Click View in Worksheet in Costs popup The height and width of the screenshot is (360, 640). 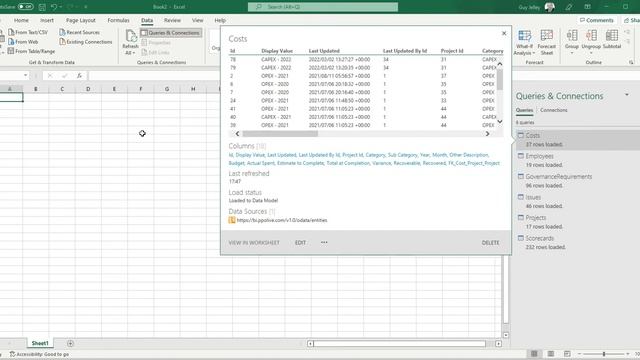[x=254, y=242]
